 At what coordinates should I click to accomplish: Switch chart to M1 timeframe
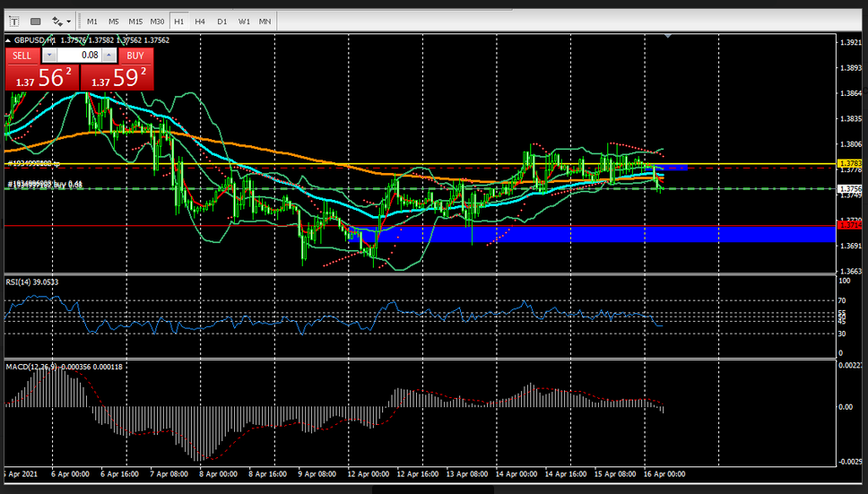pyautogui.click(x=92, y=21)
